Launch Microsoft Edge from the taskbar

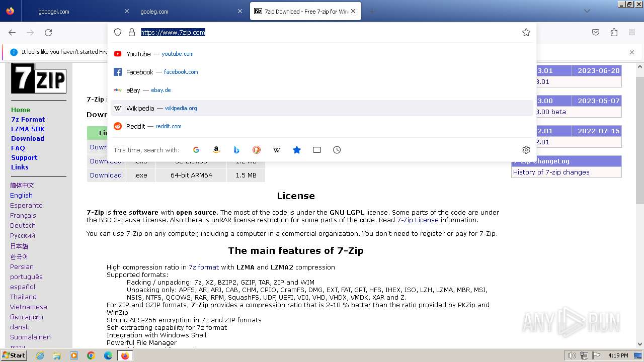[108, 355]
